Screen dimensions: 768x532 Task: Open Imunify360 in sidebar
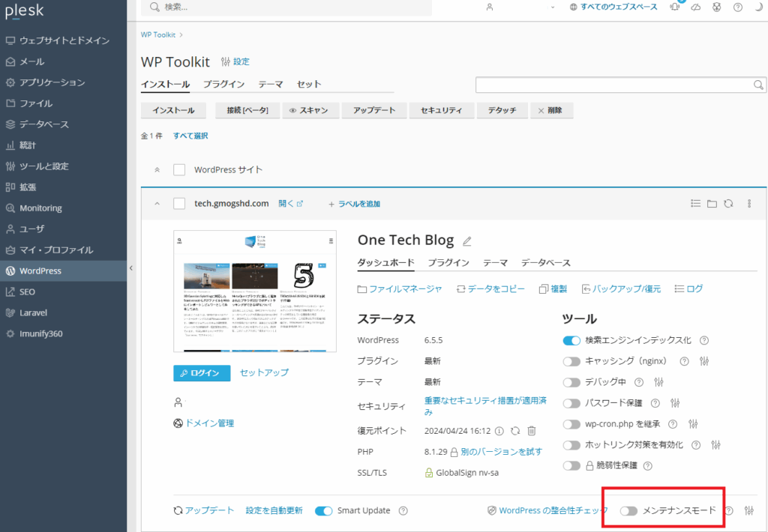(x=64, y=333)
